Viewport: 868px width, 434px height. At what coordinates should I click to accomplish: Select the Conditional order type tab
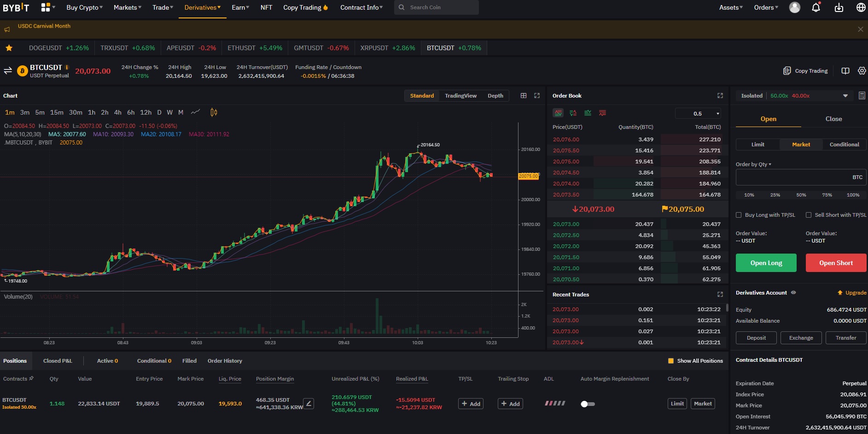(845, 145)
